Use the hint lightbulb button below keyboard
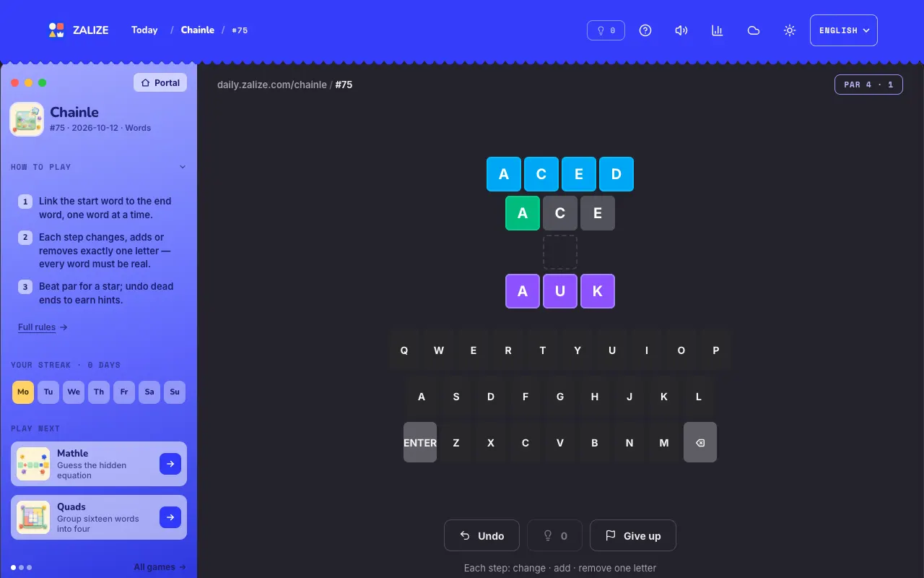 pos(555,535)
